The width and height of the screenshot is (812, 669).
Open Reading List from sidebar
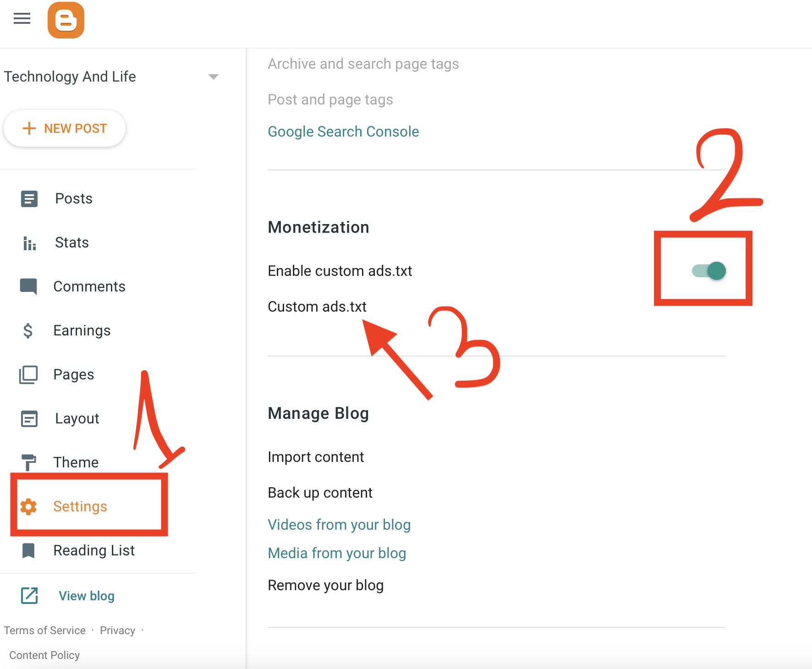coord(93,550)
